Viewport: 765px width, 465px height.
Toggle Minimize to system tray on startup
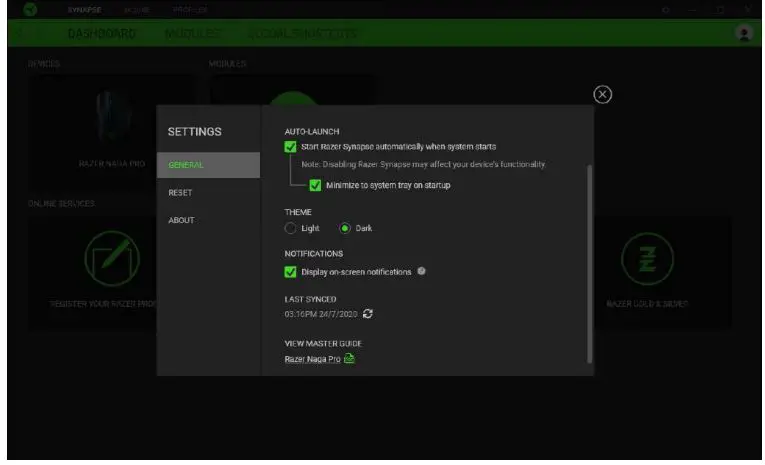pos(315,185)
